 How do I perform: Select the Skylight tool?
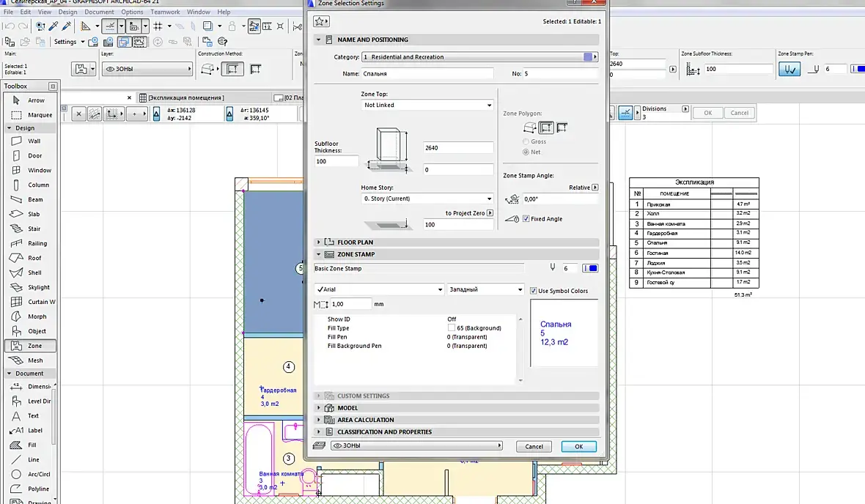click(30, 287)
